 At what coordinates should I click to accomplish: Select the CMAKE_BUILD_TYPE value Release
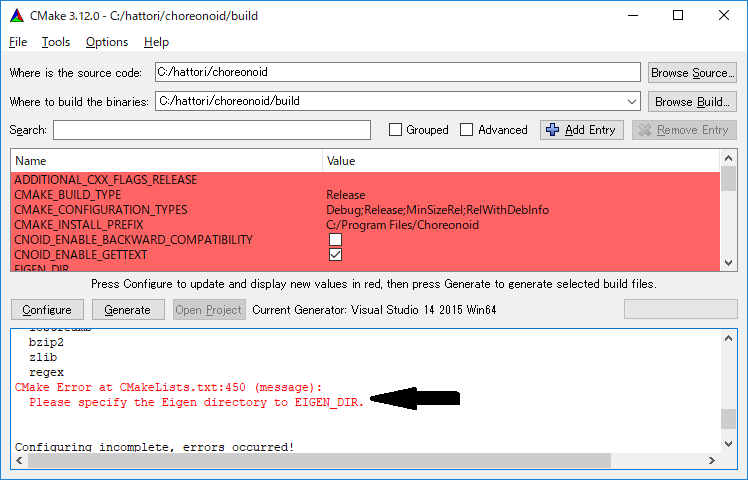point(346,195)
